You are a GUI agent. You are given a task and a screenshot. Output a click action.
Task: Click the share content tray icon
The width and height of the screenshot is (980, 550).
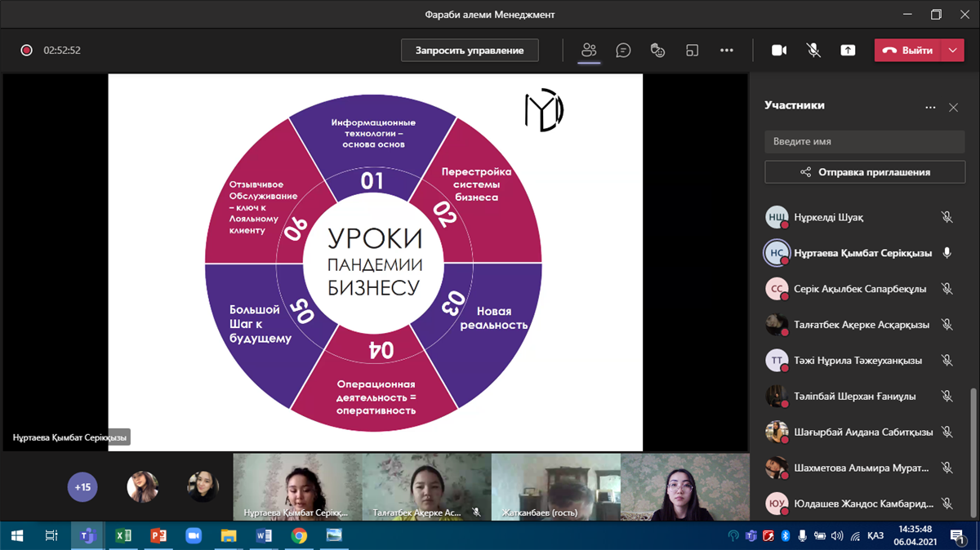click(x=848, y=51)
